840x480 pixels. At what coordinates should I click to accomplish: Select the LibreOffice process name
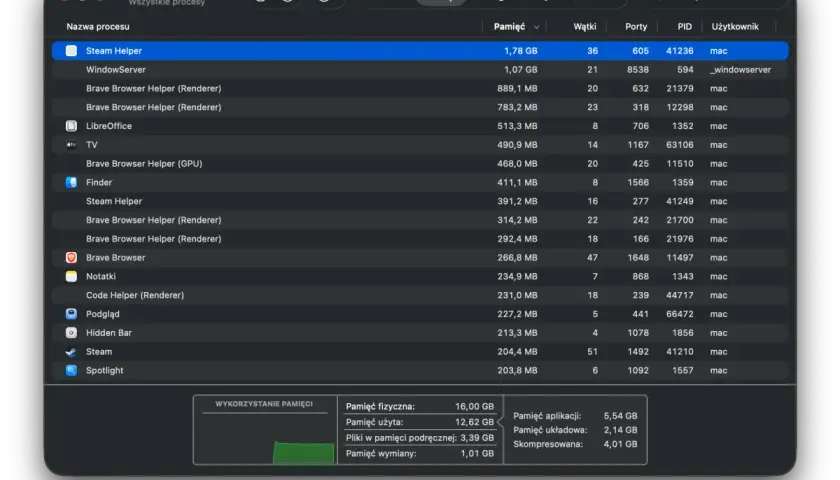[x=109, y=126]
